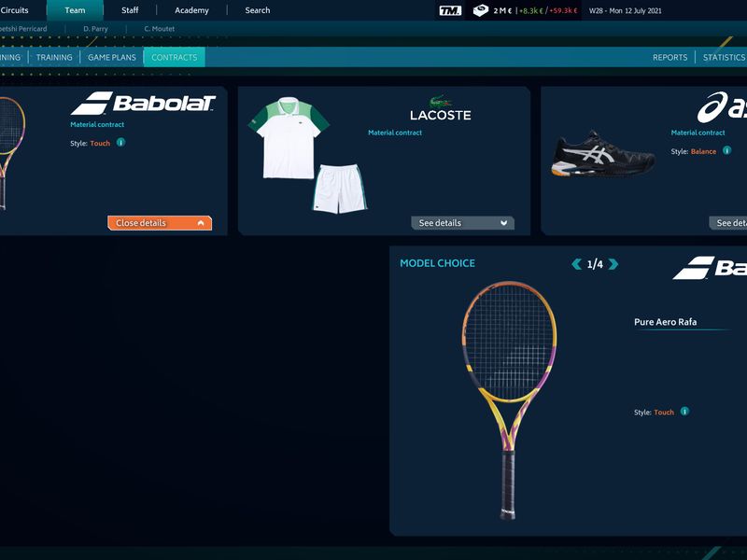Open the Reports tab

669,57
